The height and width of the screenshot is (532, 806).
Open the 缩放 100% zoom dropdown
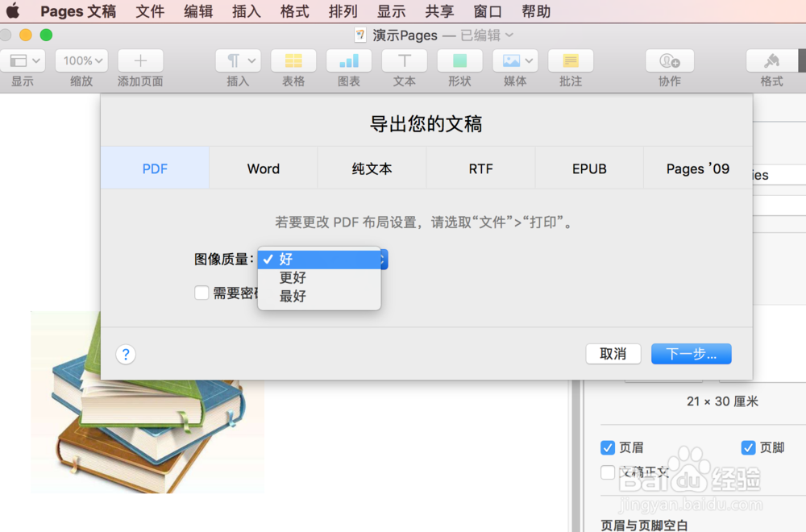[81, 60]
